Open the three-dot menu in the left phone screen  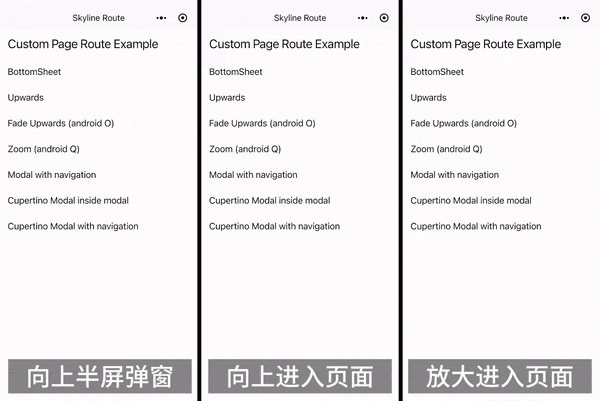[161, 18]
